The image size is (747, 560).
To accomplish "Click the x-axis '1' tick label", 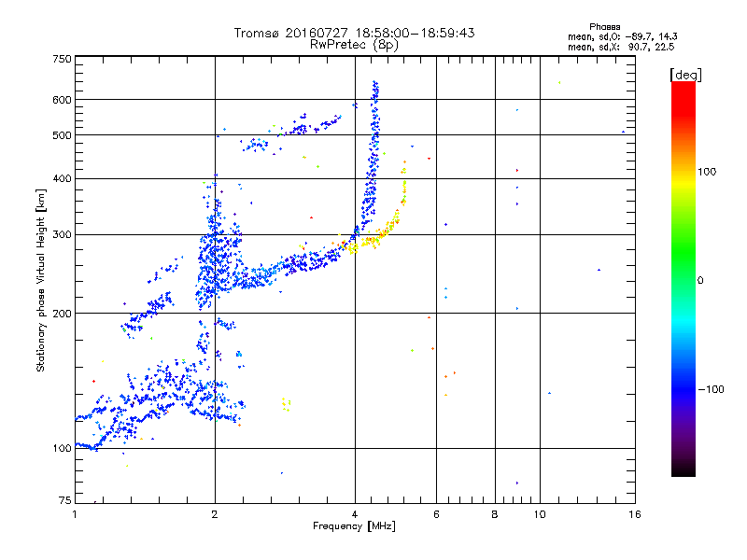I will tap(75, 514).
